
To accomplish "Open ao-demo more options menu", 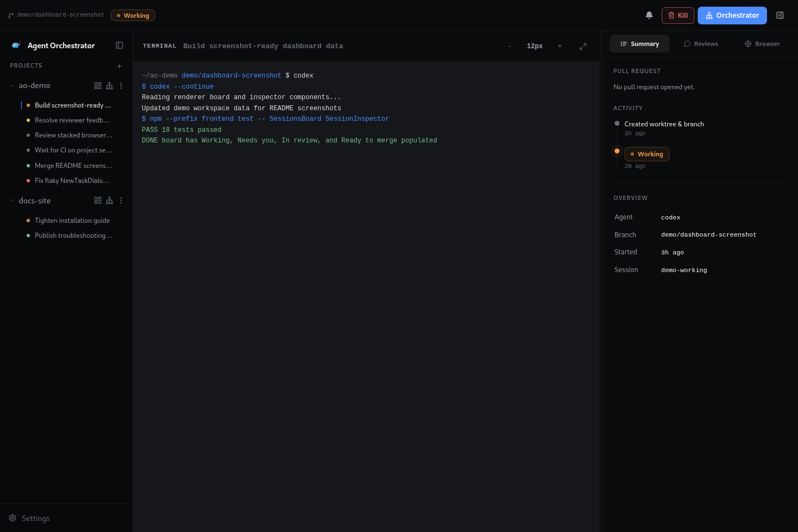I will click(121, 86).
